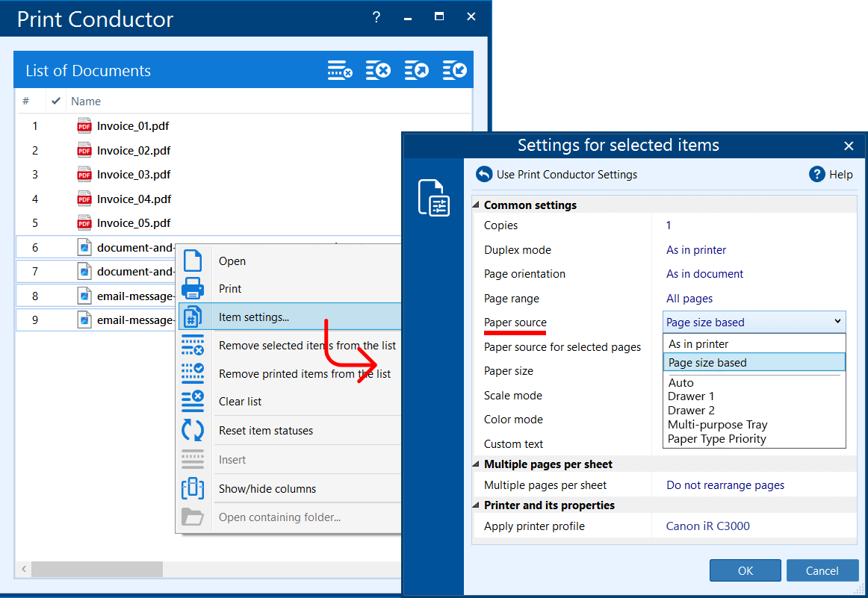Click the item settings sidebar icon in dialog
Image resolution: width=868 pixels, height=598 pixels.
434,198
